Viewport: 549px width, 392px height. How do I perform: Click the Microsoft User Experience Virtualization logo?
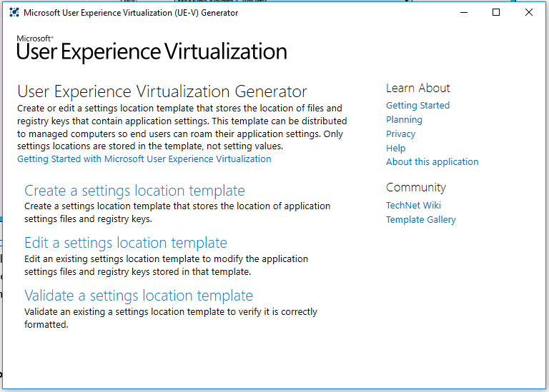[x=152, y=49]
